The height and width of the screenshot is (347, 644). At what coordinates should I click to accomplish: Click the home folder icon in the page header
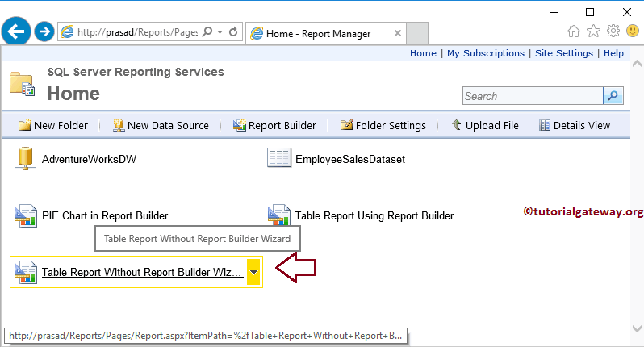point(22,84)
